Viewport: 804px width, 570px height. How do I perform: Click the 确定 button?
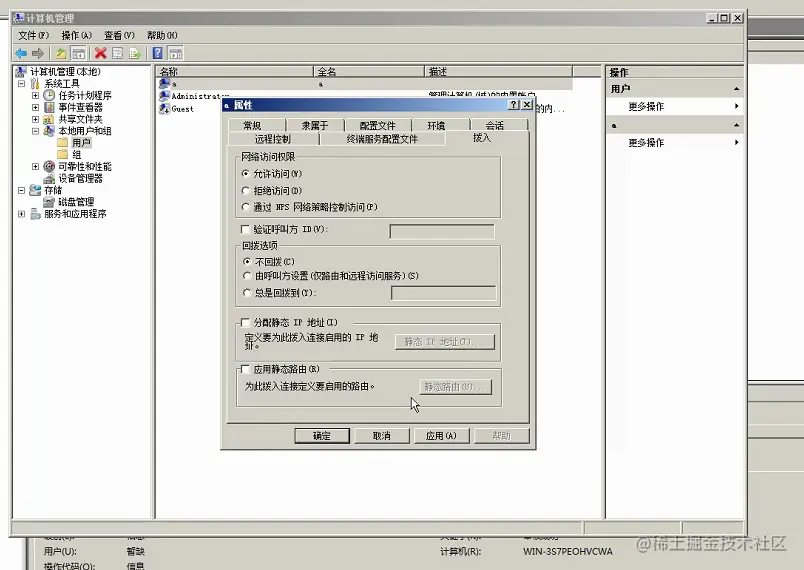[x=321, y=436]
